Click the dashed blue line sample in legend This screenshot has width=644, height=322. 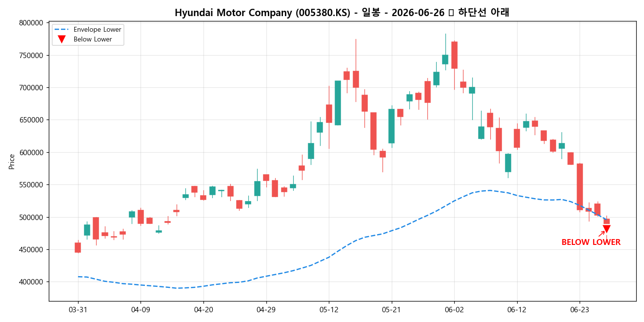pos(61,30)
